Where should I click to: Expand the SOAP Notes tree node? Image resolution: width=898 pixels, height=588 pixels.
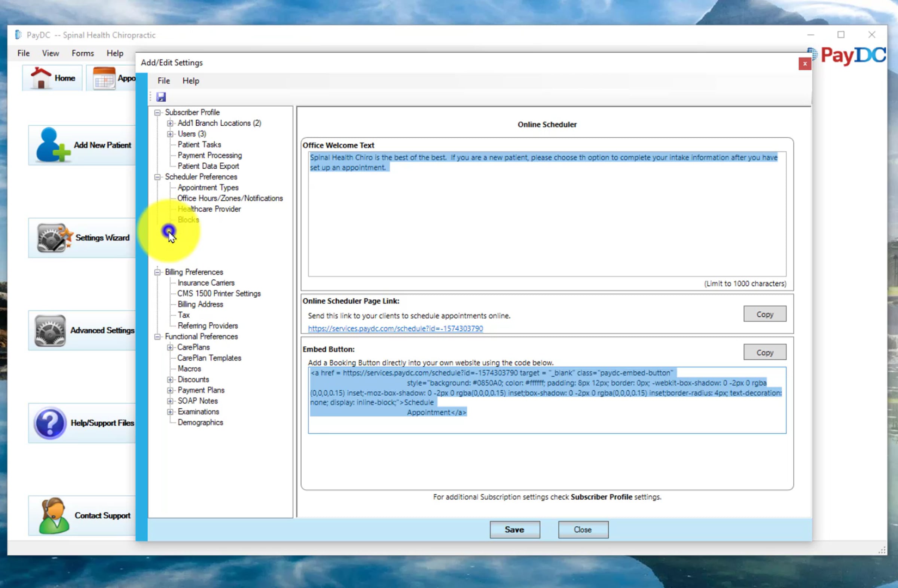[170, 401]
